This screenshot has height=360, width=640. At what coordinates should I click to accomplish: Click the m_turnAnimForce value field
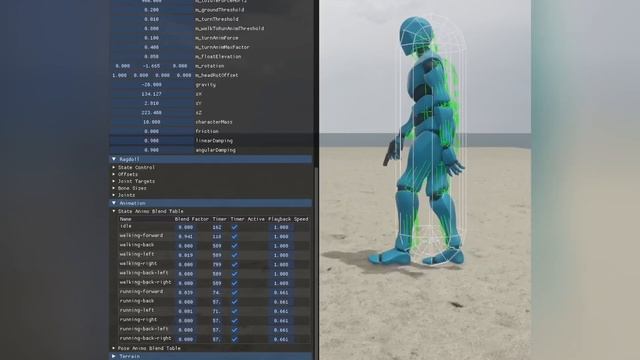pyautogui.click(x=151, y=38)
